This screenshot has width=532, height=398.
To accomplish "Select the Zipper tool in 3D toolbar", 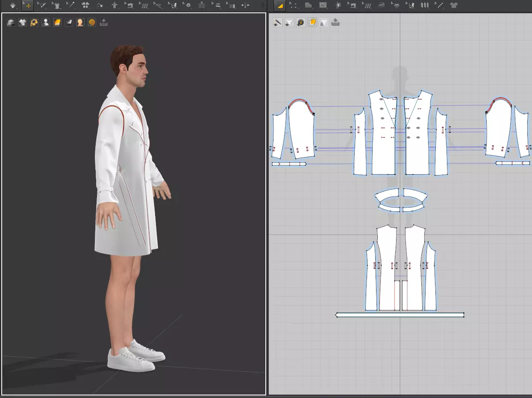I will pos(202,6).
